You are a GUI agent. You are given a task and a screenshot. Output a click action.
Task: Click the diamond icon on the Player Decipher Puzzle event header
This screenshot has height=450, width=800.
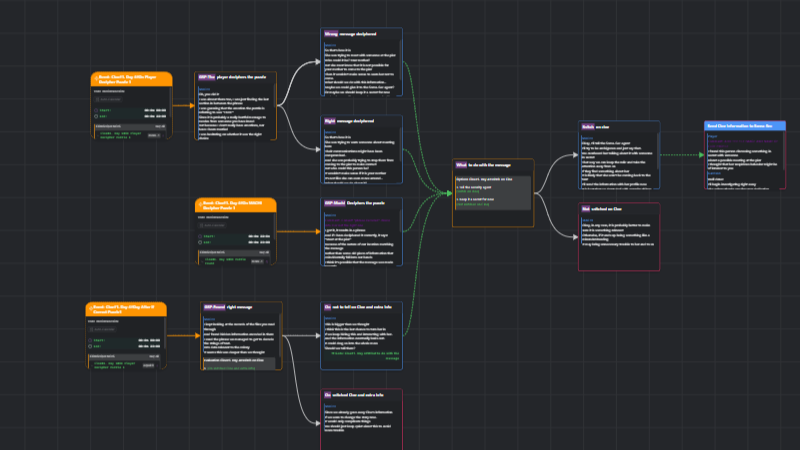[96, 79]
